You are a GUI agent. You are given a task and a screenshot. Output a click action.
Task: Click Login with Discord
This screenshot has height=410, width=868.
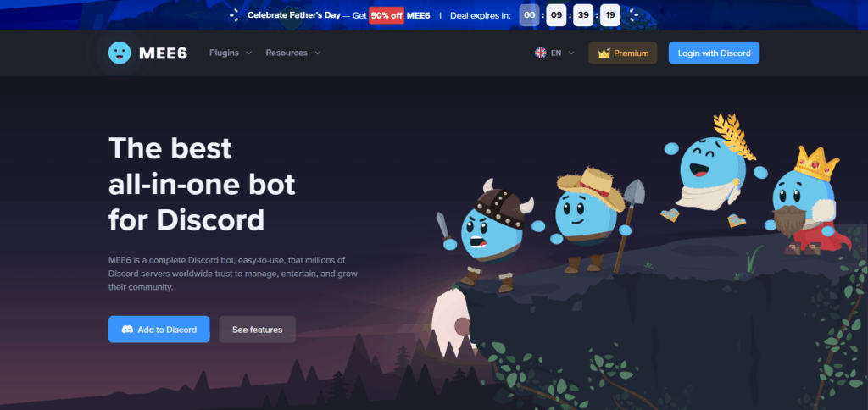pos(714,53)
